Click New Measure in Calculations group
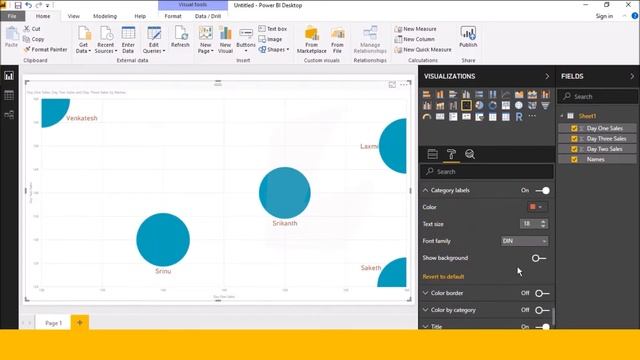This screenshot has width=640, height=360. click(416, 29)
